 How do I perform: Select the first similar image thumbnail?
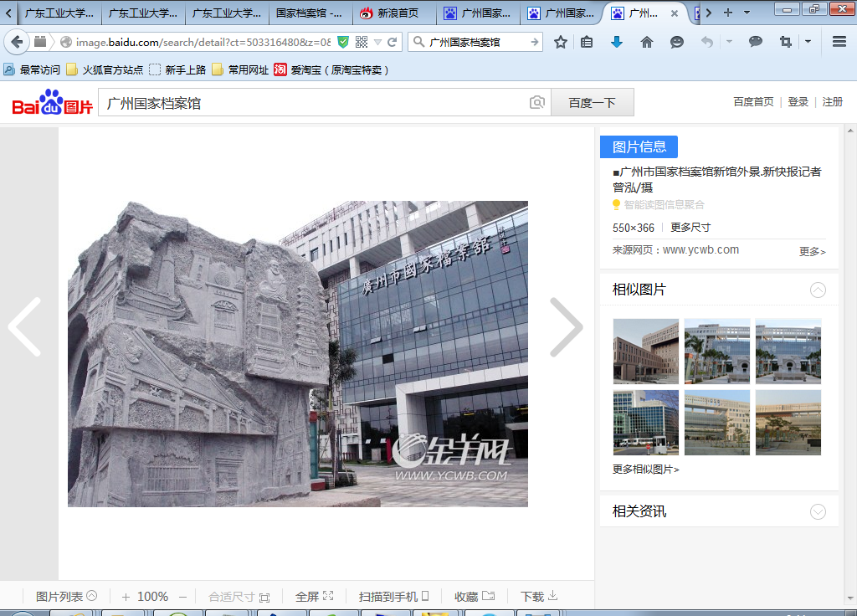pos(645,351)
